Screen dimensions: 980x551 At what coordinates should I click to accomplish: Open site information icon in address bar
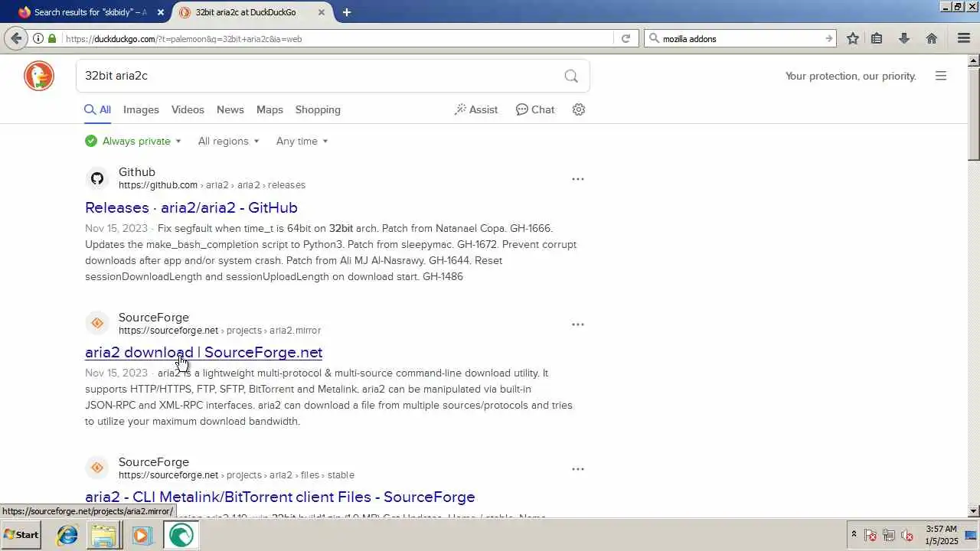pyautogui.click(x=38, y=38)
